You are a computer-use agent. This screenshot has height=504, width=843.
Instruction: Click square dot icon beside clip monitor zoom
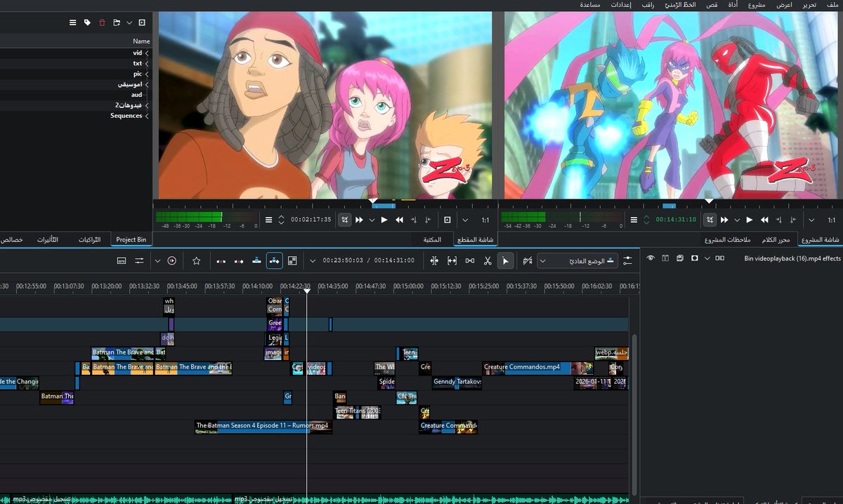coord(447,220)
